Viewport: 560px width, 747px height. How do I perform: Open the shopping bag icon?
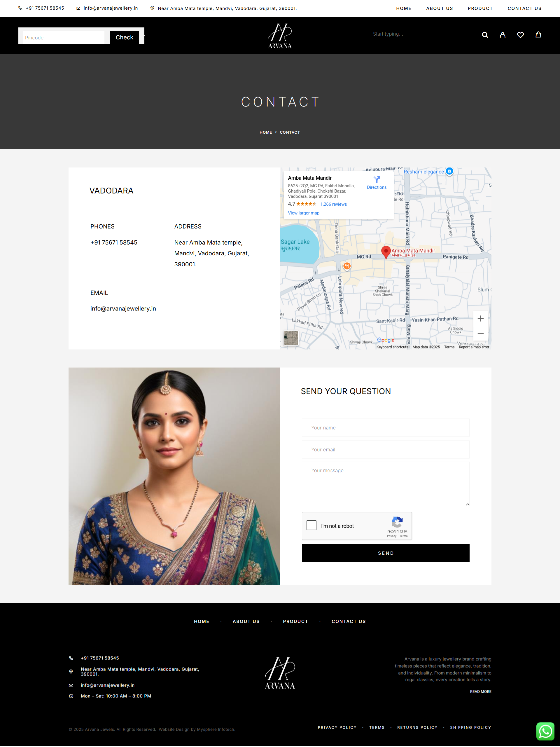[538, 35]
